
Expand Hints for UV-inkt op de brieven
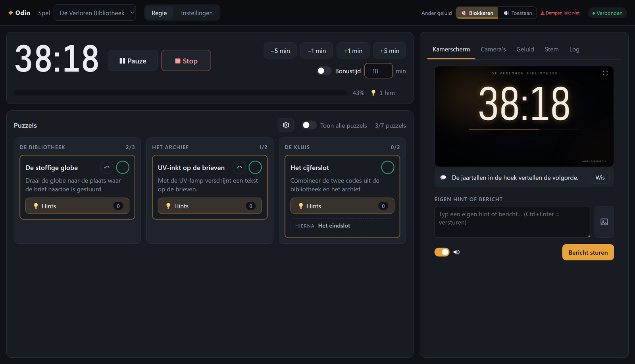click(x=210, y=206)
